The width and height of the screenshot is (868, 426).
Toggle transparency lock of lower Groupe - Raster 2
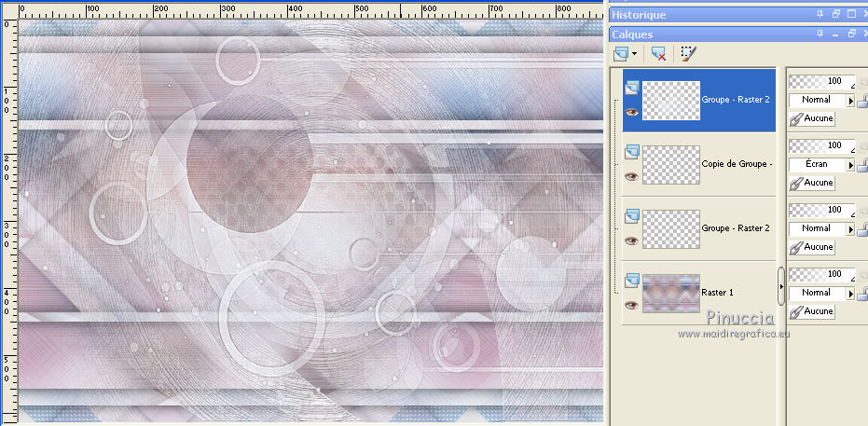861,229
